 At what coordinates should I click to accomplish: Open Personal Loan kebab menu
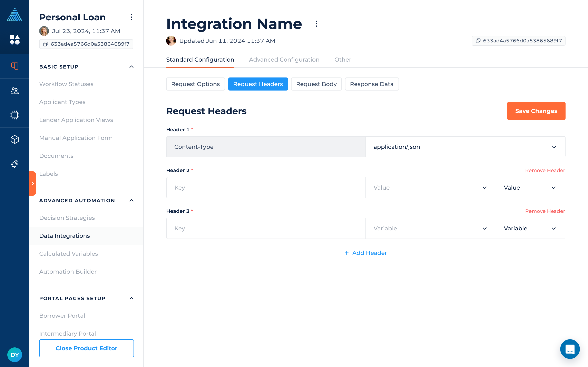pyautogui.click(x=131, y=17)
